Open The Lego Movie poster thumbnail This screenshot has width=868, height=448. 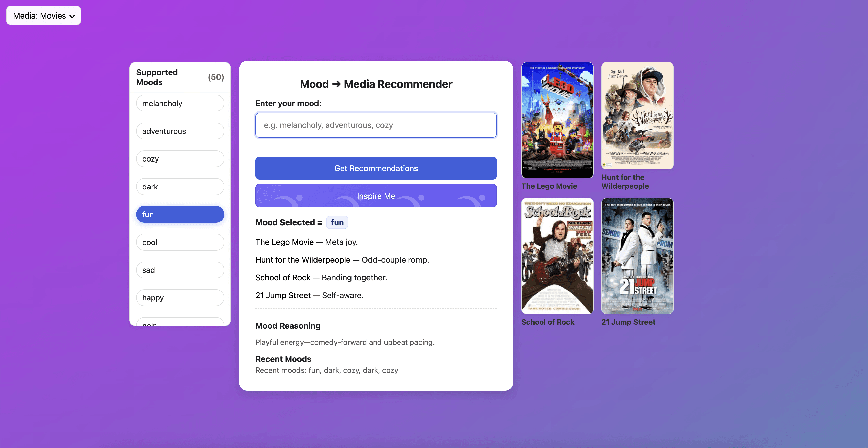pyautogui.click(x=557, y=120)
